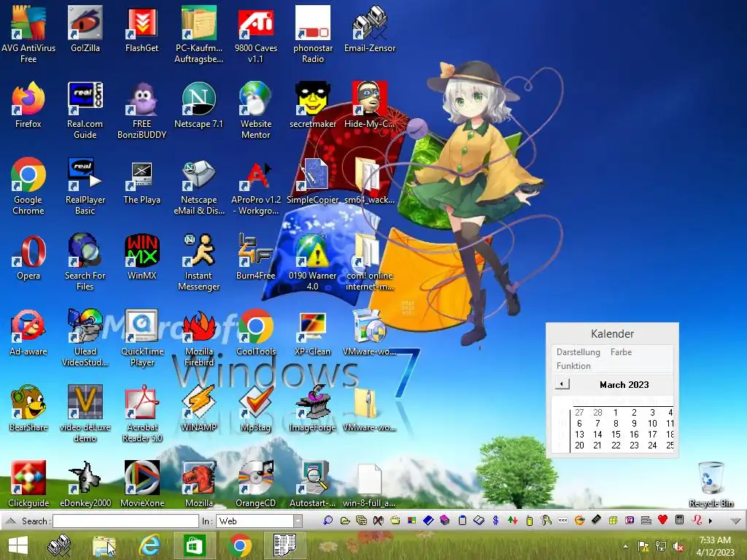747x560 pixels.
Task: Click the calculator icon in the search toolbar
Action: point(680,520)
